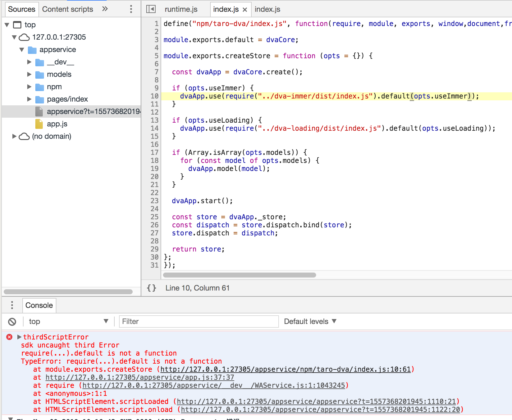Pretty-print code with the curly braces icon
The height and width of the screenshot is (420, 512).
152,288
